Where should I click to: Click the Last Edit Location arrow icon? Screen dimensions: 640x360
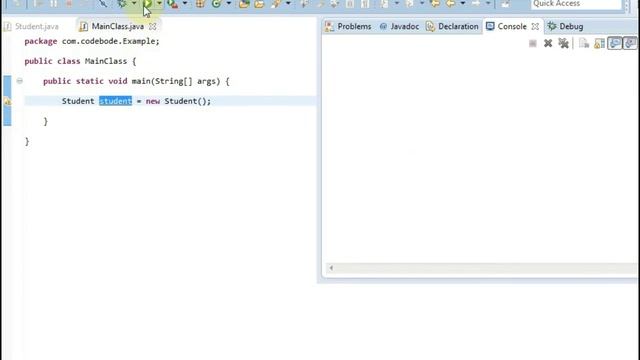pos(435,4)
